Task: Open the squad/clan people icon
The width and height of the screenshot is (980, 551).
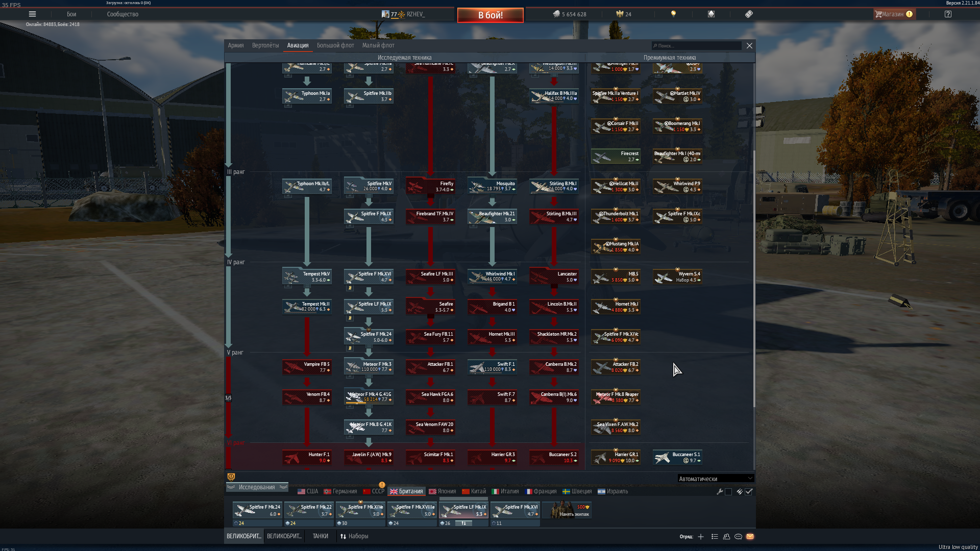Action: pyautogui.click(x=726, y=537)
